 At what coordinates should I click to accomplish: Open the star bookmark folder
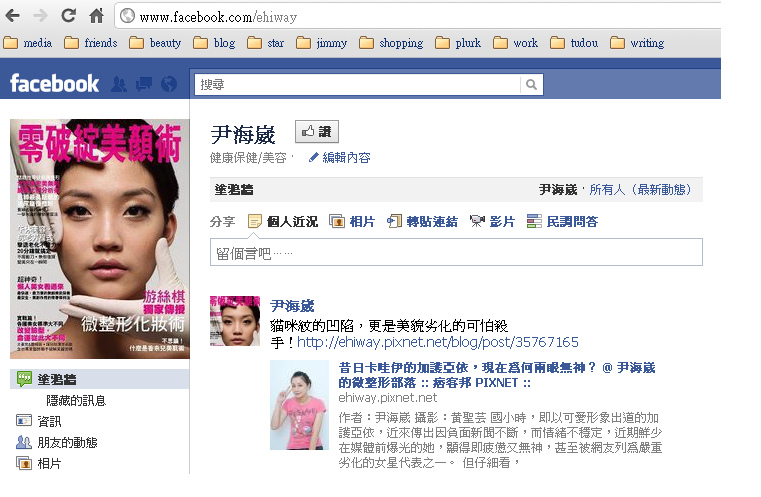click(265, 43)
